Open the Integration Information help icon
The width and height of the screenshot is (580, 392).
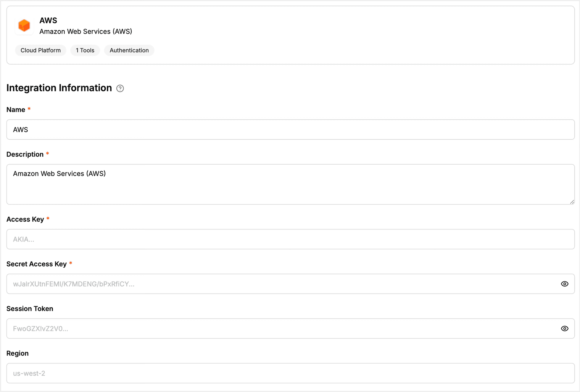coord(120,88)
